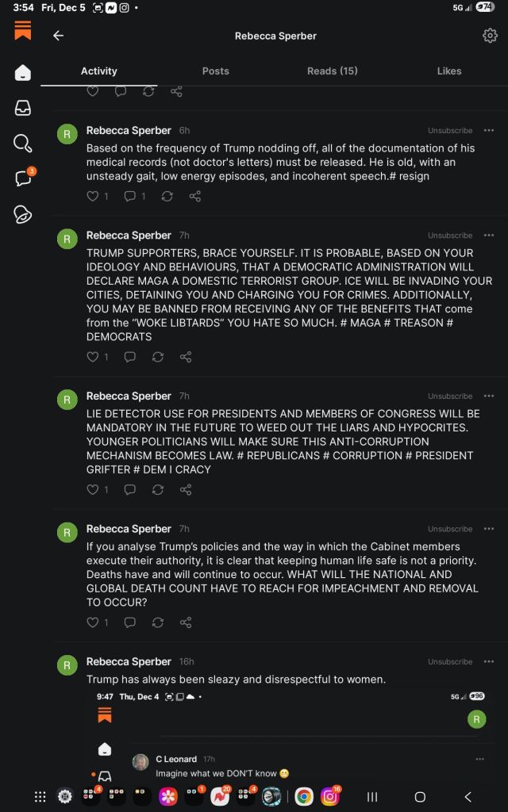Image resolution: width=508 pixels, height=812 pixels.
Task: Switch to the Reads (15) tab
Action: (x=332, y=71)
